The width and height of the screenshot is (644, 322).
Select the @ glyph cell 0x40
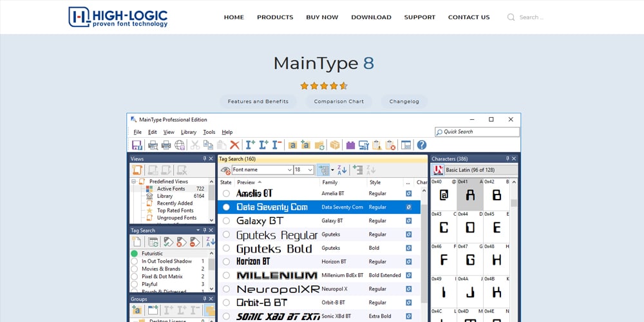tap(444, 194)
